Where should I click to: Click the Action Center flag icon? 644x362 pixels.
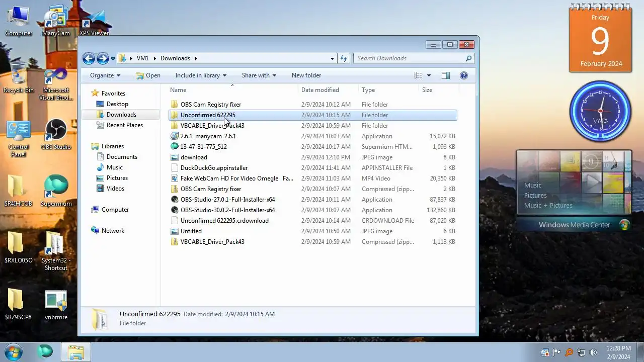[557, 352]
